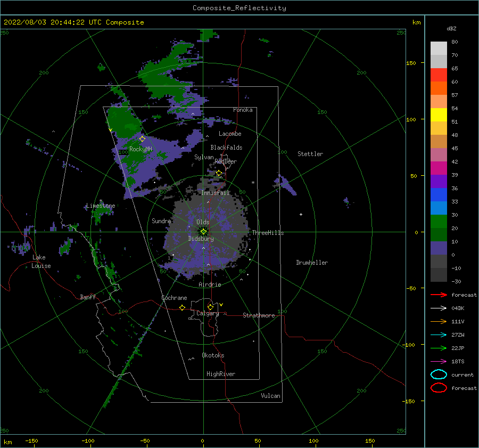
Task: Click the Sylvan label
Action: pos(204,157)
